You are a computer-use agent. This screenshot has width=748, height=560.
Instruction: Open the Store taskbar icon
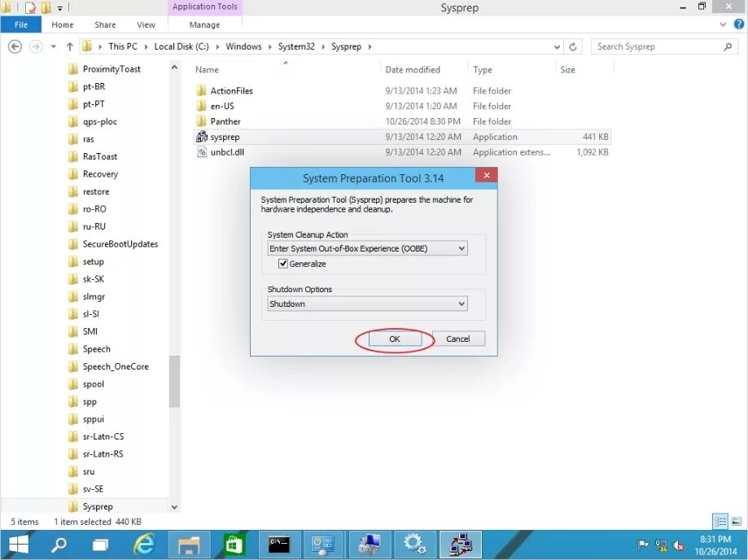tap(234, 545)
